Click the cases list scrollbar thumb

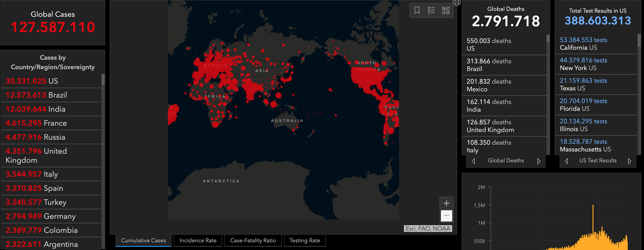click(x=103, y=80)
